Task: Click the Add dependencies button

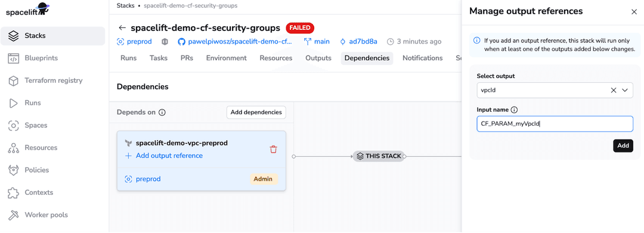Action: click(256, 113)
